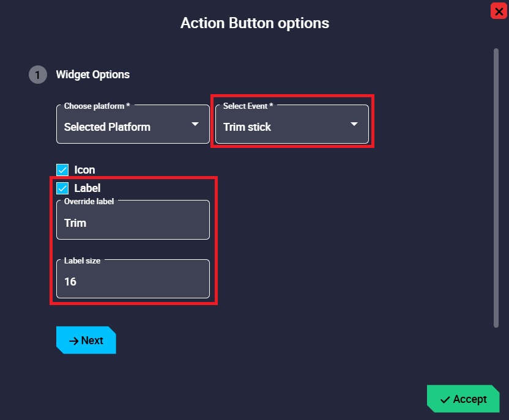509x420 pixels.
Task: Click the Action Button options title
Action: tap(254, 23)
